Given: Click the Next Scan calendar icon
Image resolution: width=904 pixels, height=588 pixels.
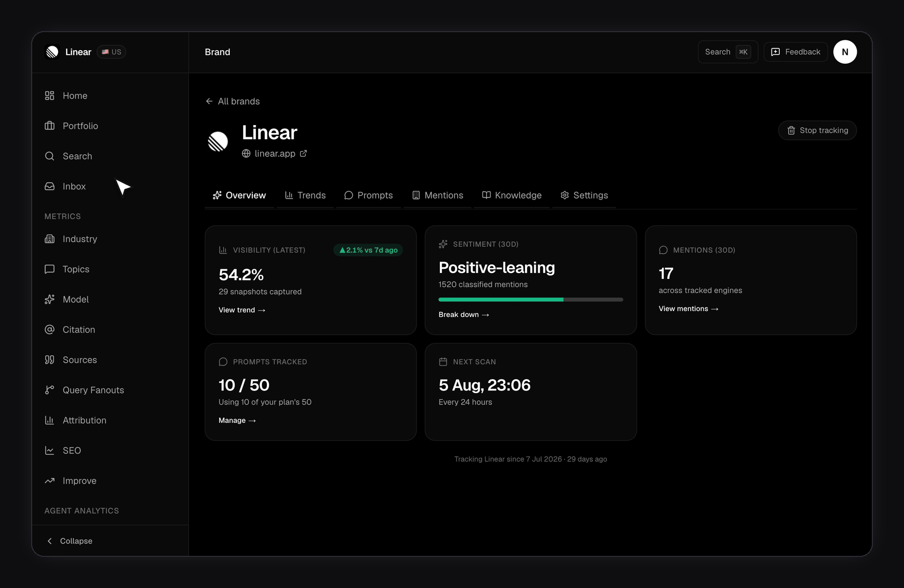Looking at the screenshot, I should pos(443,362).
